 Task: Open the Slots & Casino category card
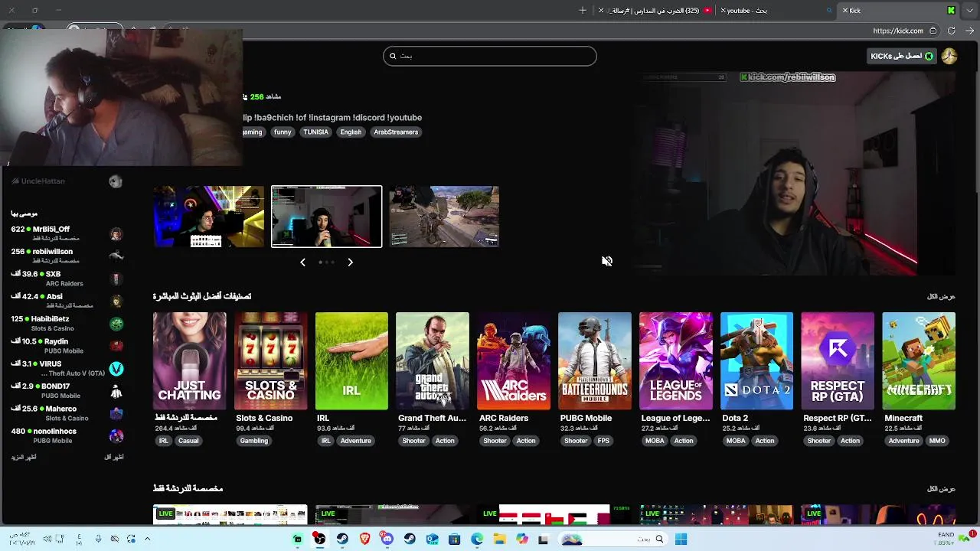pyautogui.click(x=270, y=361)
